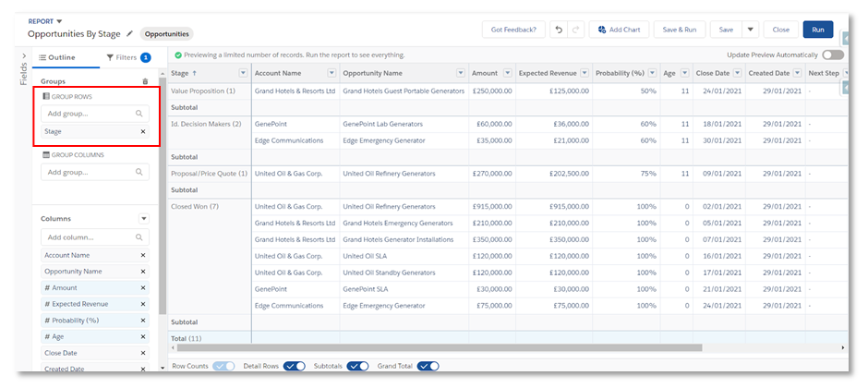The height and width of the screenshot is (388, 868).
Task: Open Columns section dropdown menu
Action: (144, 219)
